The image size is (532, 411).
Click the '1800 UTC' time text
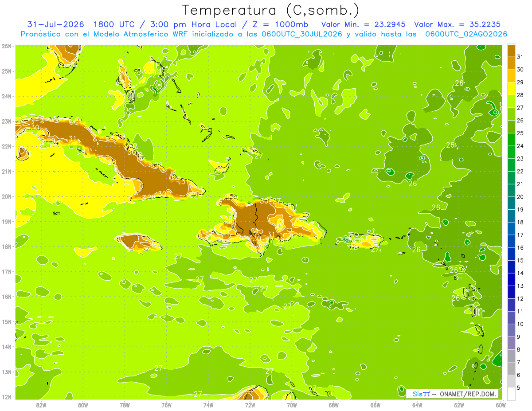click(x=114, y=24)
